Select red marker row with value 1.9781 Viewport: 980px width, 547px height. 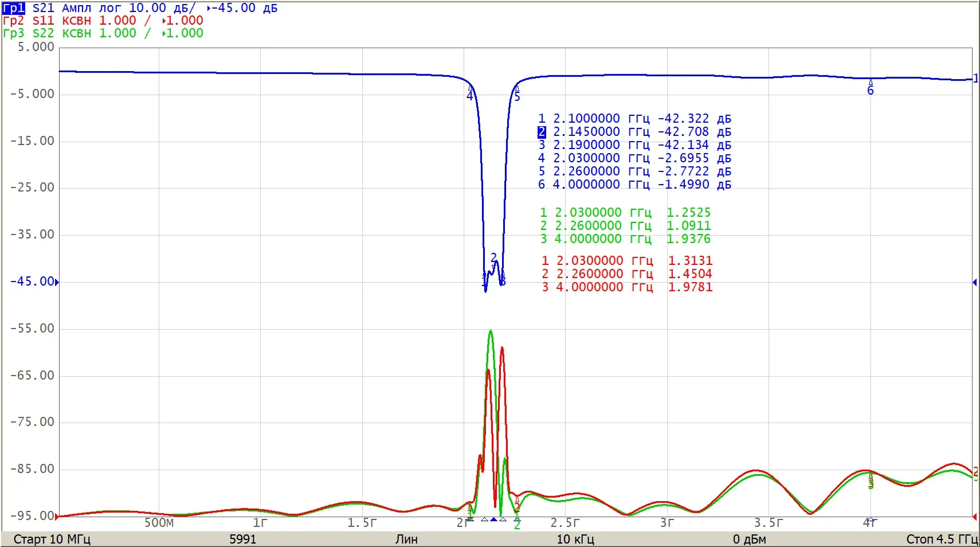tap(627, 287)
